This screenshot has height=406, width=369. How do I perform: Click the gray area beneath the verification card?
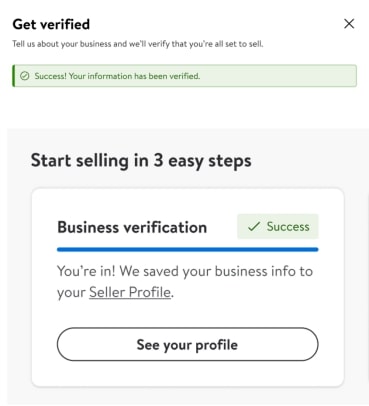coord(187,397)
